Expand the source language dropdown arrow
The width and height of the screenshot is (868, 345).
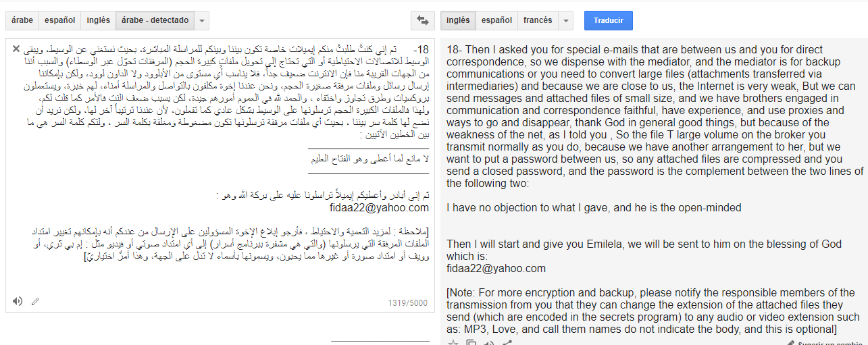click(x=202, y=21)
